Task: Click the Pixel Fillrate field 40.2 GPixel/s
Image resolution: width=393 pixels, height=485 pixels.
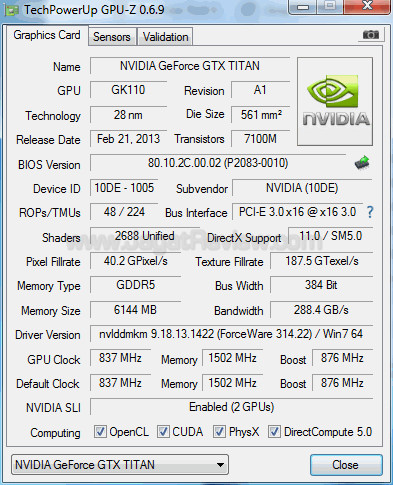Action: 135,261
